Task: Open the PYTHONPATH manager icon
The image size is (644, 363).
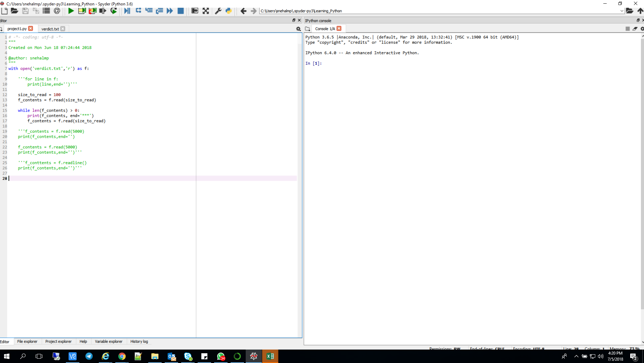Action: [228, 11]
